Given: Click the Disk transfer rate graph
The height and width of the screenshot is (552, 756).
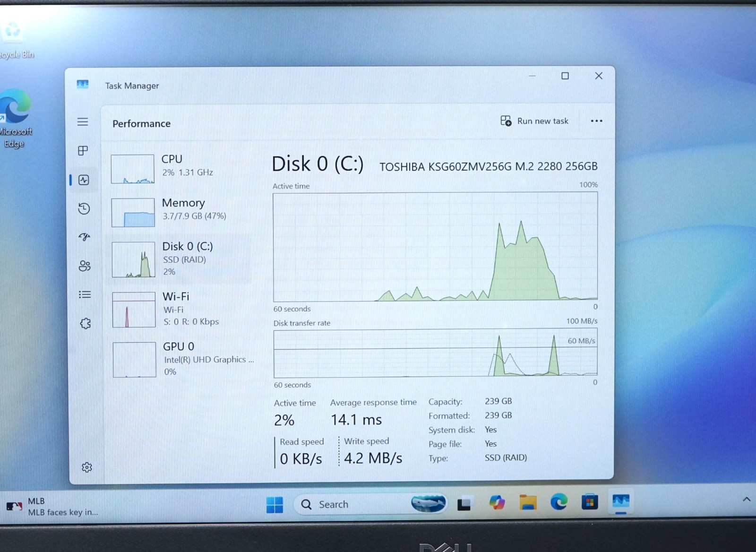Looking at the screenshot, I should (x=435, y=353).
